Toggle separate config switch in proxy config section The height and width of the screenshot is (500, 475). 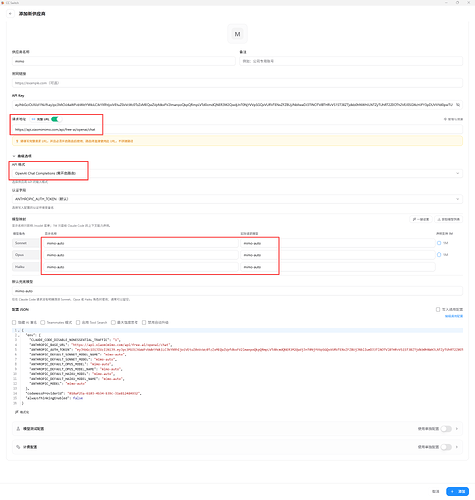tap(446, 447)
